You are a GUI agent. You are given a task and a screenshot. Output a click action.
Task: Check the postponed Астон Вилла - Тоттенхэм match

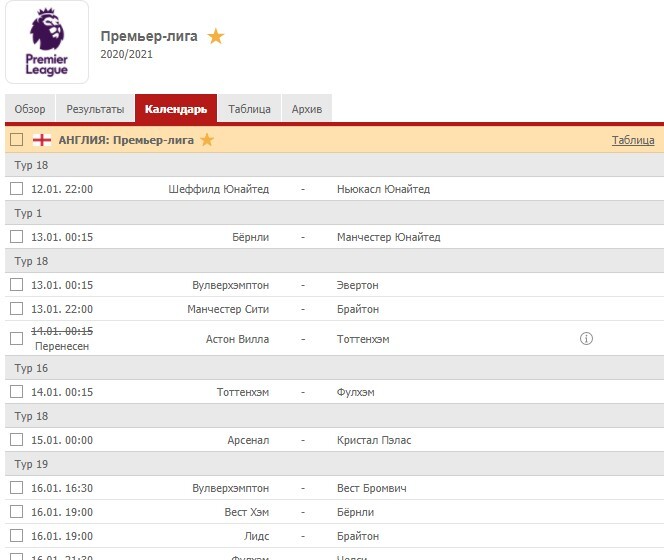17,338
